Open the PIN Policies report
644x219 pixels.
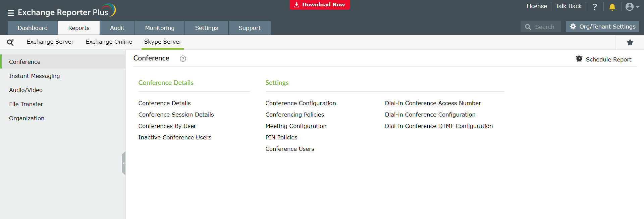281,137
